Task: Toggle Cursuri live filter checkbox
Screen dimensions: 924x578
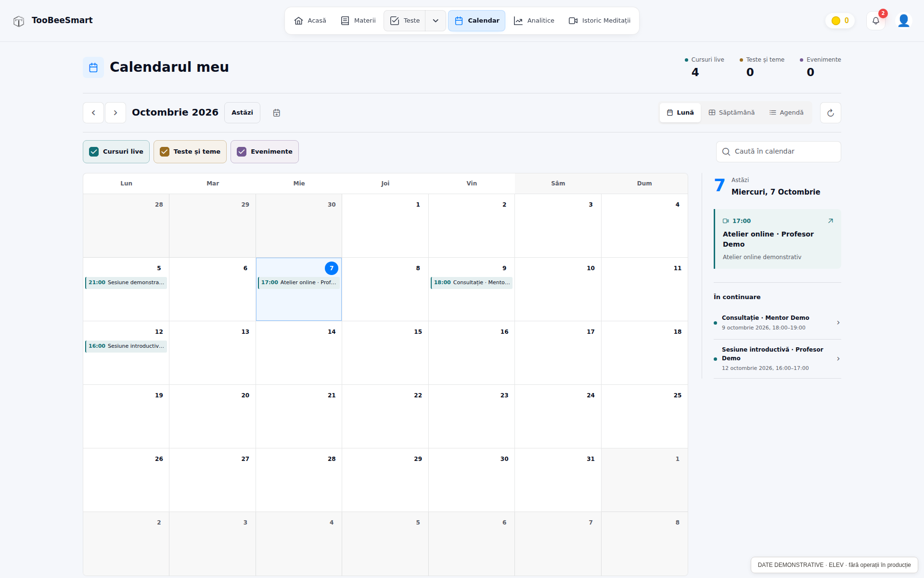Action: click(94, 152)
